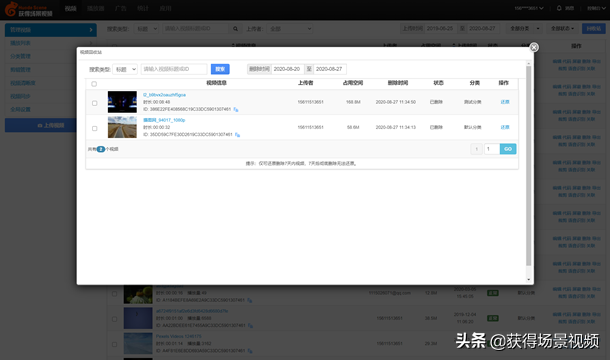Screen dimensions: 610x360
Task: Restore the l2_b9bvx2oauzhf5goa video via 还原
Action: tap(505, 102)
